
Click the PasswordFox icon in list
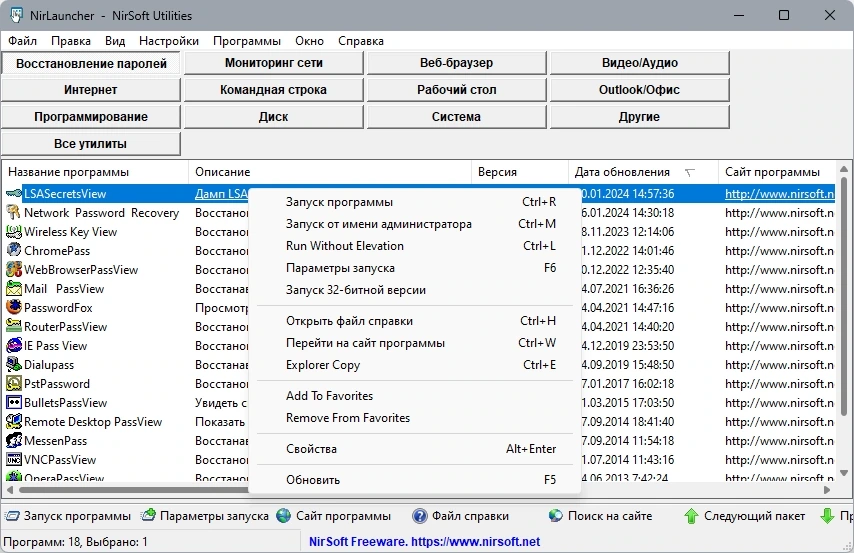pos(14,307)
